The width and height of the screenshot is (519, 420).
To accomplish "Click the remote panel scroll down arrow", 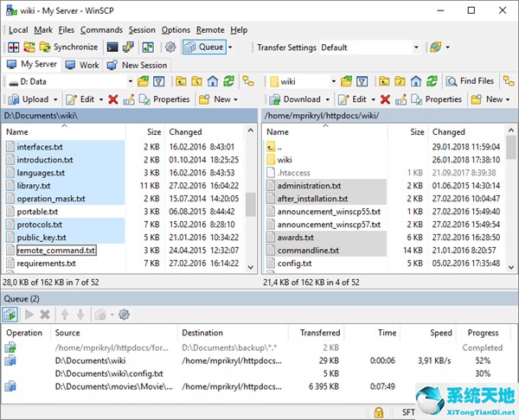I will tap(511, 267).
